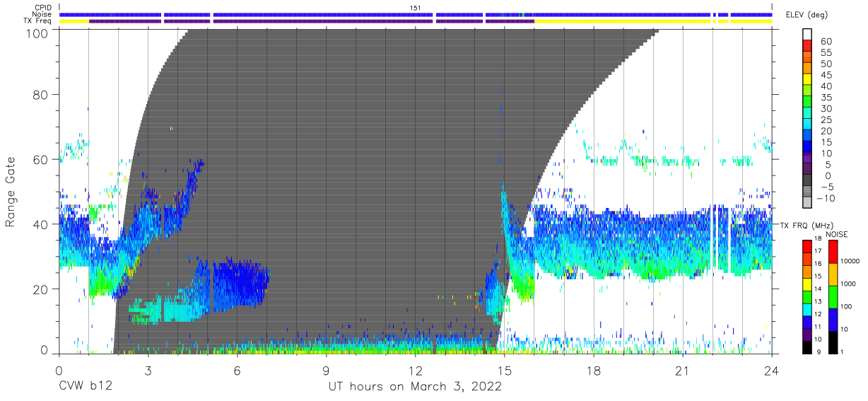
Task: Click the x-axis hour label 9
Action: [x=326, y=371]
